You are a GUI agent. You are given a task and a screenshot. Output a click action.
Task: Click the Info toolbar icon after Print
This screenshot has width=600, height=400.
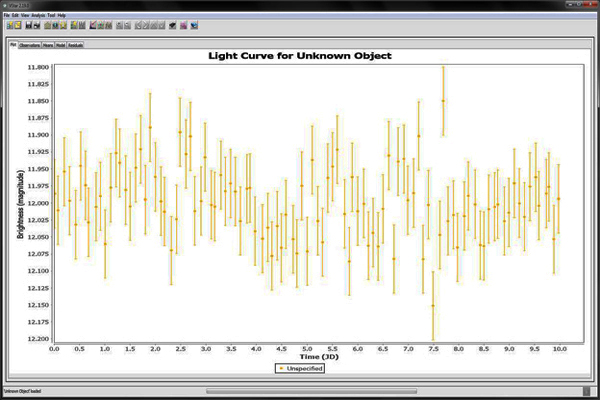pos(47,25)
